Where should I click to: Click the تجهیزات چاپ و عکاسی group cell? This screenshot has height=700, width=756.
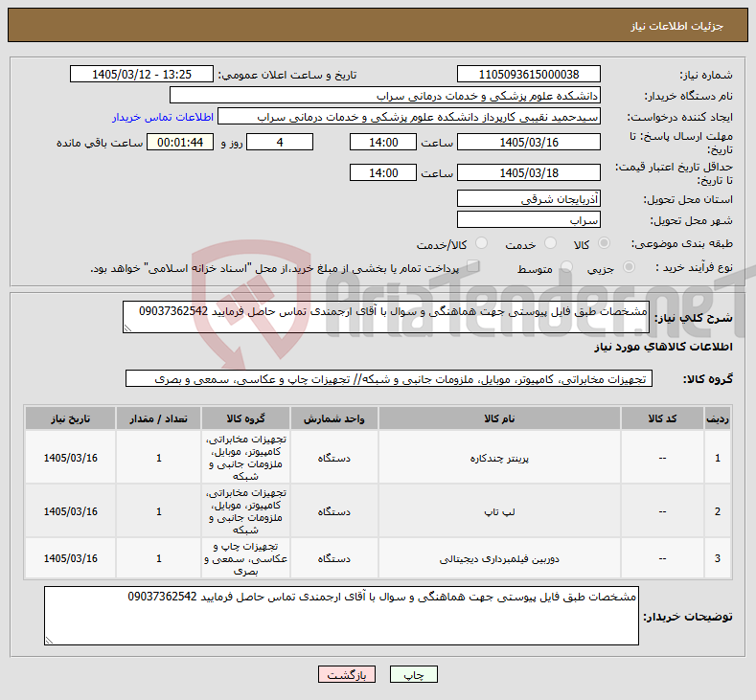pyautogui.click(x=246, y=559)
